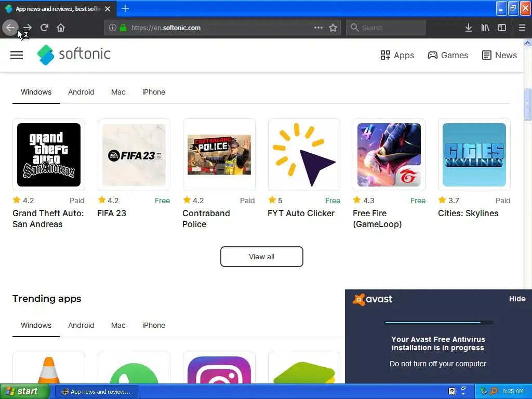This screenshot has width=532, height=399.
Task: Open the Games section in header
Action: tap(448, 55)
